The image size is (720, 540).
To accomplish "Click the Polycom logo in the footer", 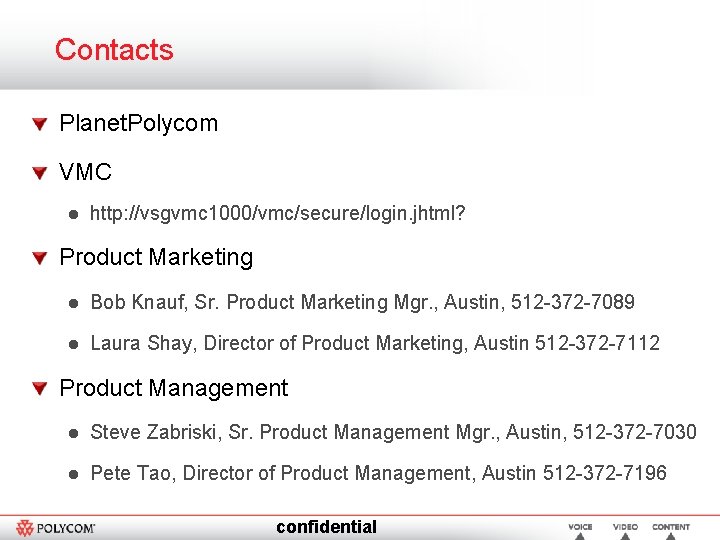I will tap(56, 527).
